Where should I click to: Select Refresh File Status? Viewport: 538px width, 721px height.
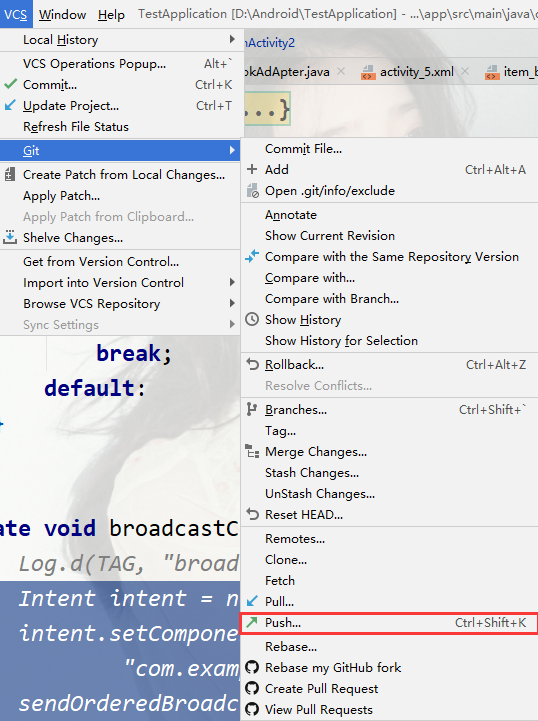[x=120, y=126]
